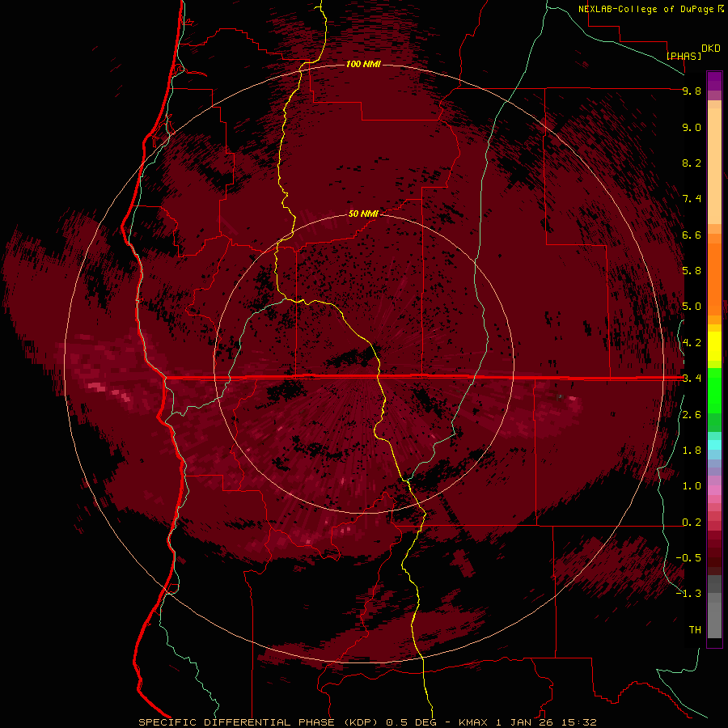
Task: Pick the cyan segment of the color bar
Action: click(x=714, y=445)
